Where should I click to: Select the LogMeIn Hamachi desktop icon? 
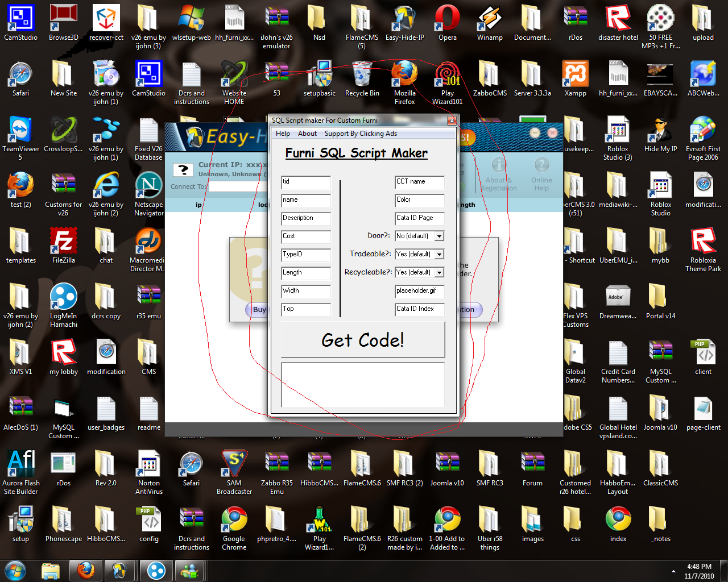point(63,306)
